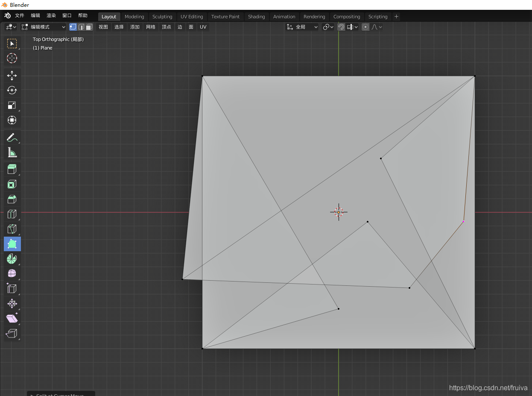The image size is (532, 396).
Task: Pick the Rotate tool
Action: click(x=12, y=90)
